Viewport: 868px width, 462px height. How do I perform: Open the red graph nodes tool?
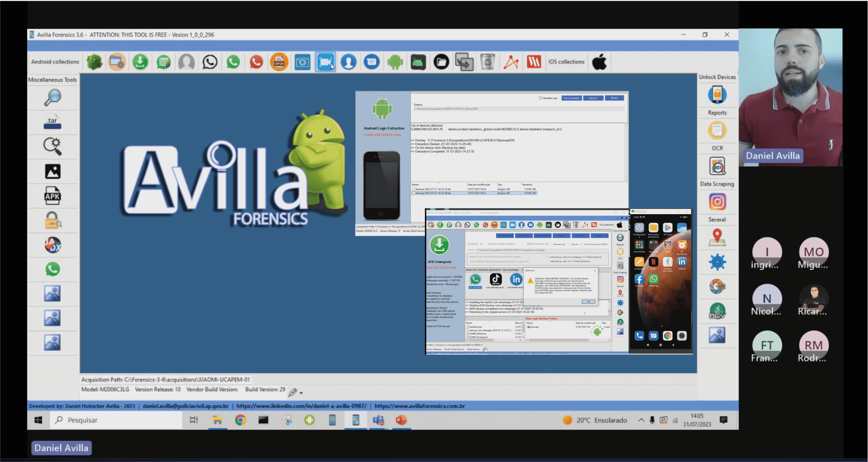click(x=511, y=62)
